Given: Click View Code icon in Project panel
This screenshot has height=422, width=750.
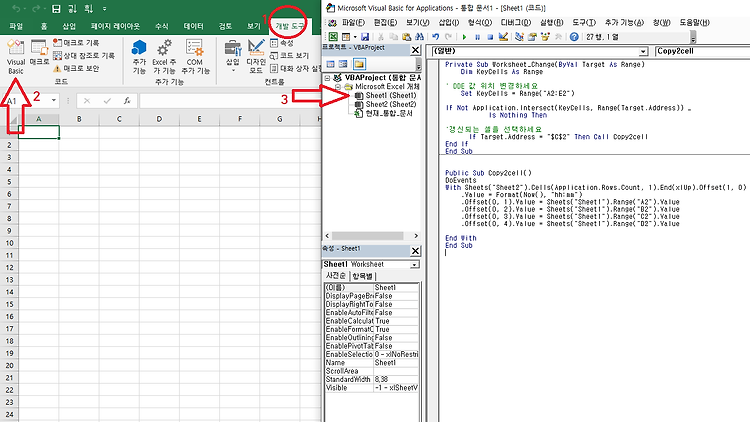Looking at the screenshot, I should [331, 64].
